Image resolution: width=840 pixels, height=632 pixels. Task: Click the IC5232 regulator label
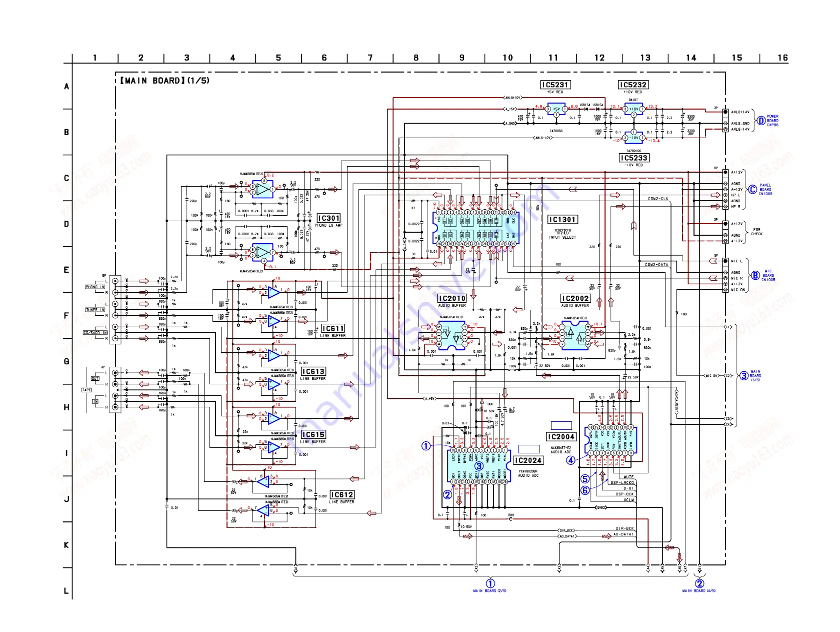(633, 85)
